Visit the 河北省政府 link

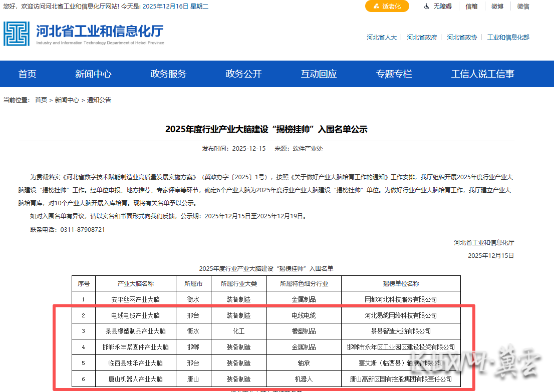pyautogui.click(x=422, y=37)
